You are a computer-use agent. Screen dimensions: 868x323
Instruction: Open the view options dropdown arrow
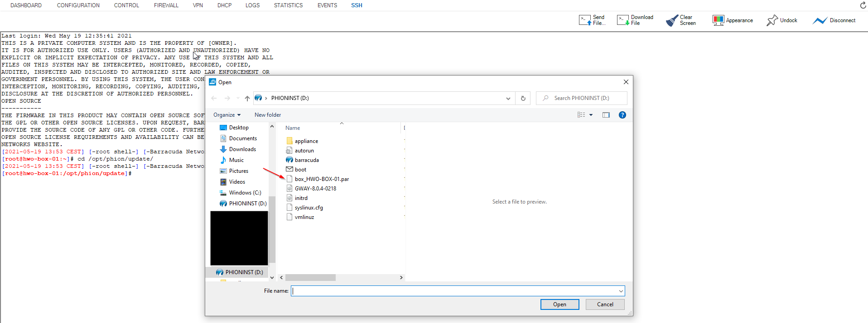591,115
